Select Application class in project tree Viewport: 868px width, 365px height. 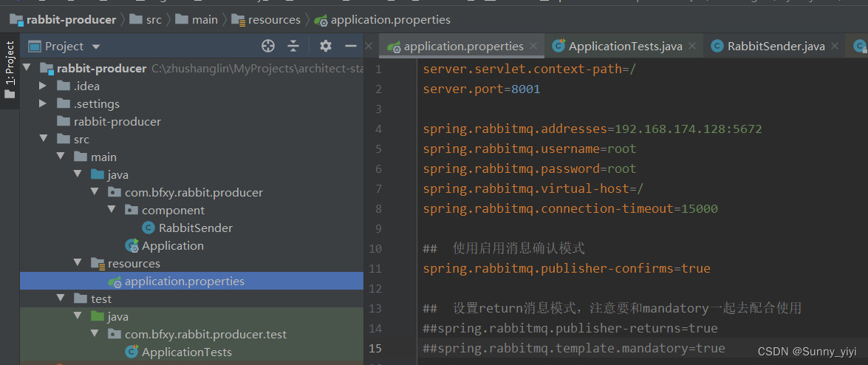(x=173, y=245)
